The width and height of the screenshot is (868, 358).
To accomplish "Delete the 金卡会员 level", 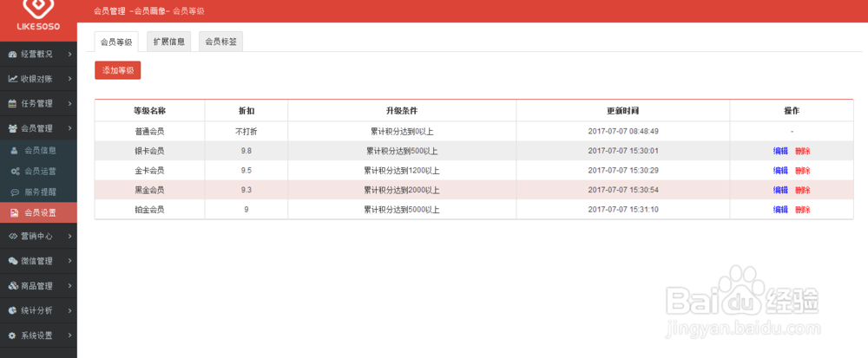I will coord(803,170).
